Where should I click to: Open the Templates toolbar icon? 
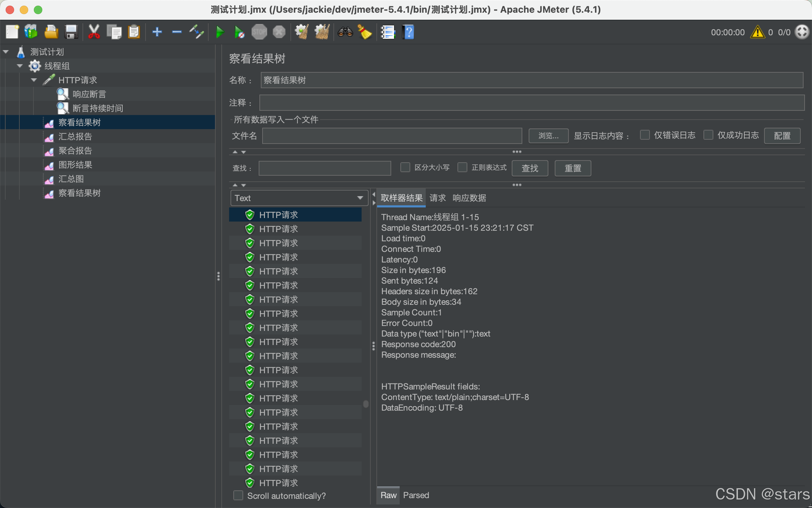[31, 32]
